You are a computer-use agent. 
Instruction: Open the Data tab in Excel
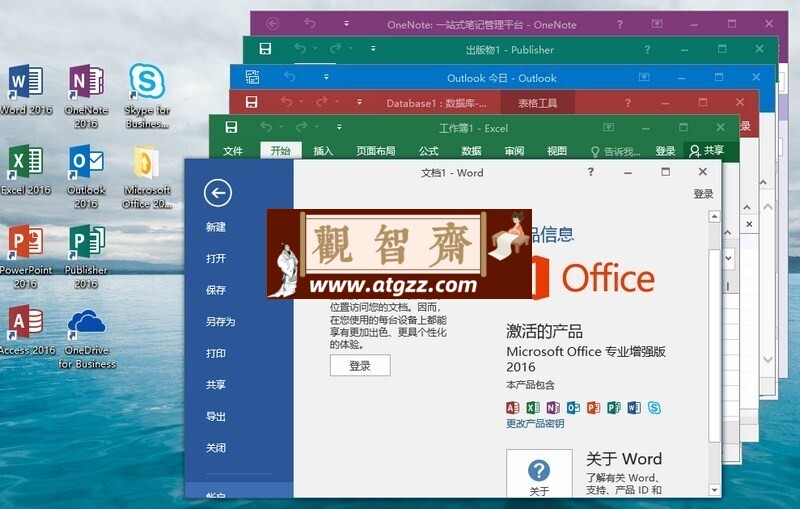coord(471,151)
